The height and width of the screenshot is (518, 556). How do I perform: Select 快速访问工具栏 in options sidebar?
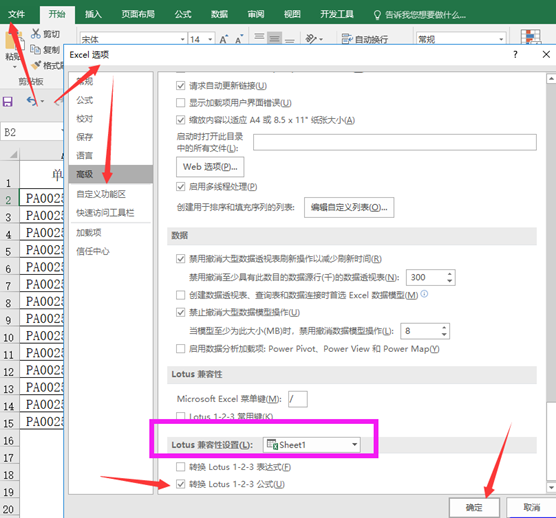point(111,213)
